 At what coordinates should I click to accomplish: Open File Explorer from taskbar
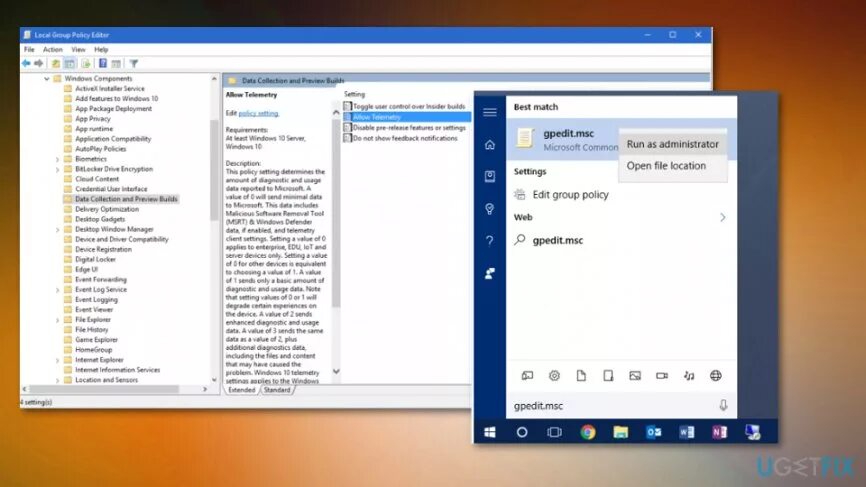[x=621, y=432]
